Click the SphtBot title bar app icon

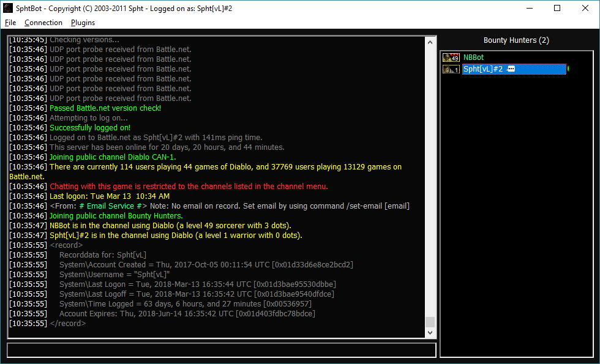click(x=7, y=8)
